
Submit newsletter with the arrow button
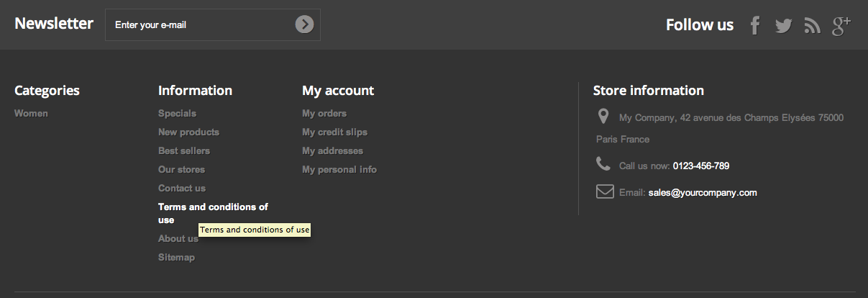(x=304, y=24)
